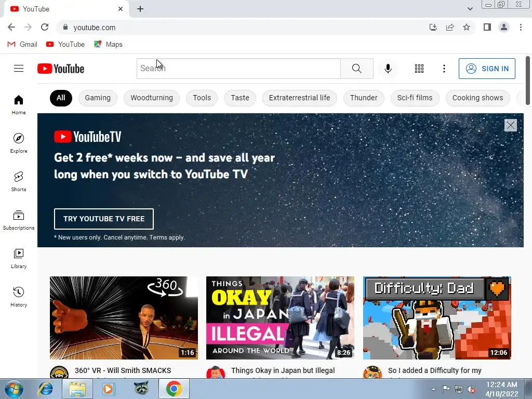Open Subscriptions in the sidebar

click(x=19, y=220)
